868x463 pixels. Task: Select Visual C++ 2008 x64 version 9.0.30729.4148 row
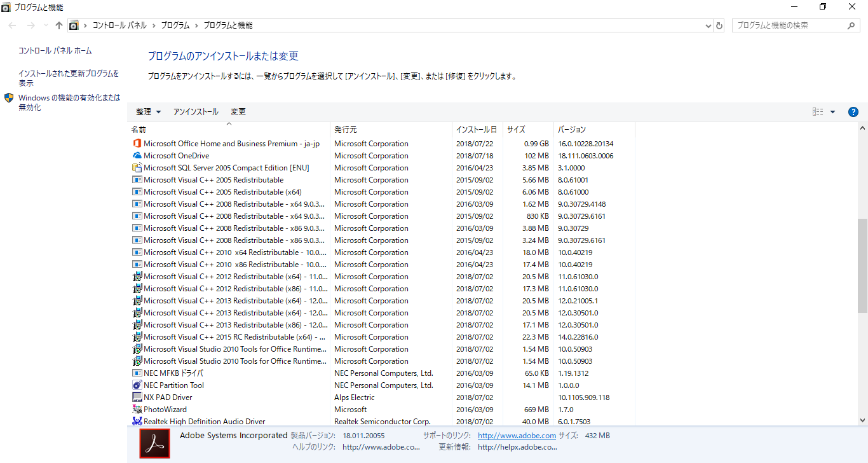tap(381, 204)
